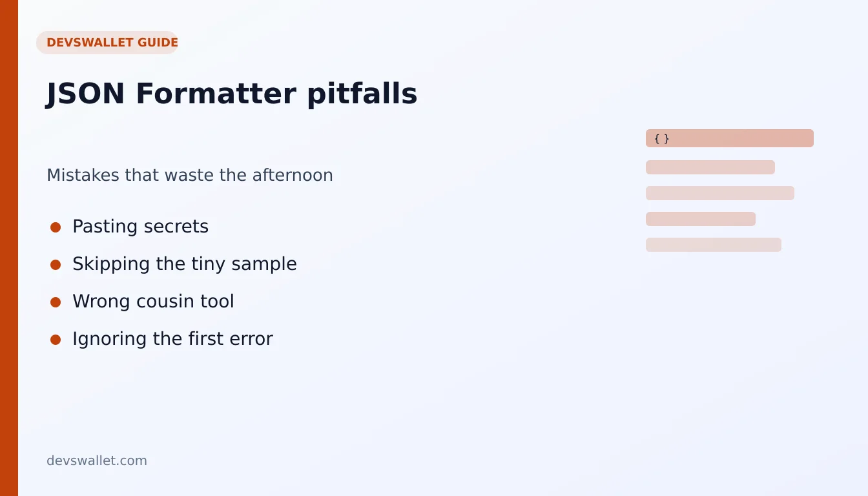
Task: Click the Ignoring the first error text
Action: pyautogui.click(x=172, y=339)
